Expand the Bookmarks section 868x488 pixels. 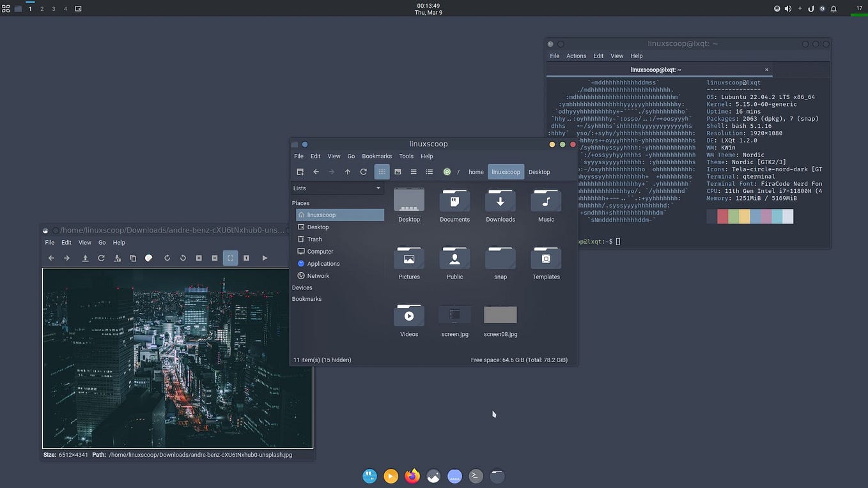click(307, 298)
